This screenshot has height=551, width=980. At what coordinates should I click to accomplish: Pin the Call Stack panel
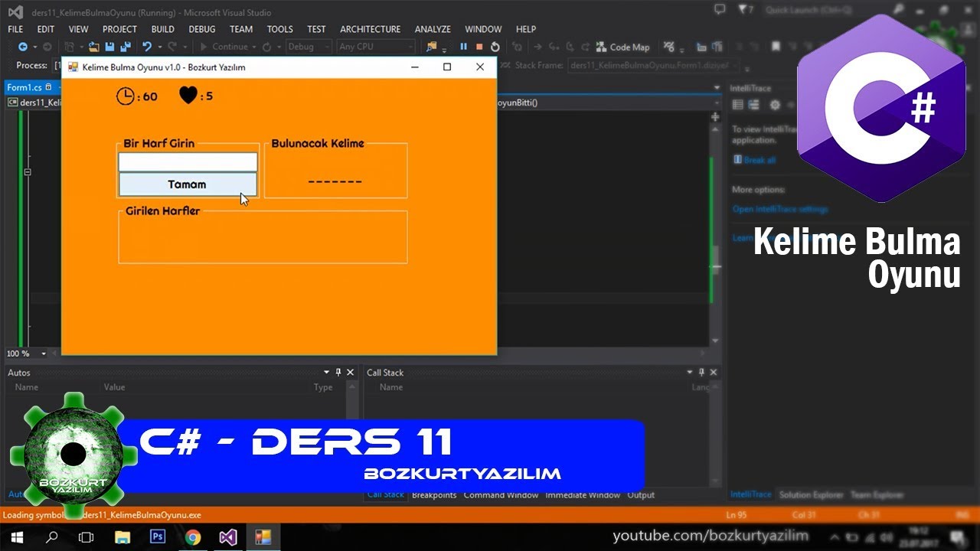tap(701, 372)
